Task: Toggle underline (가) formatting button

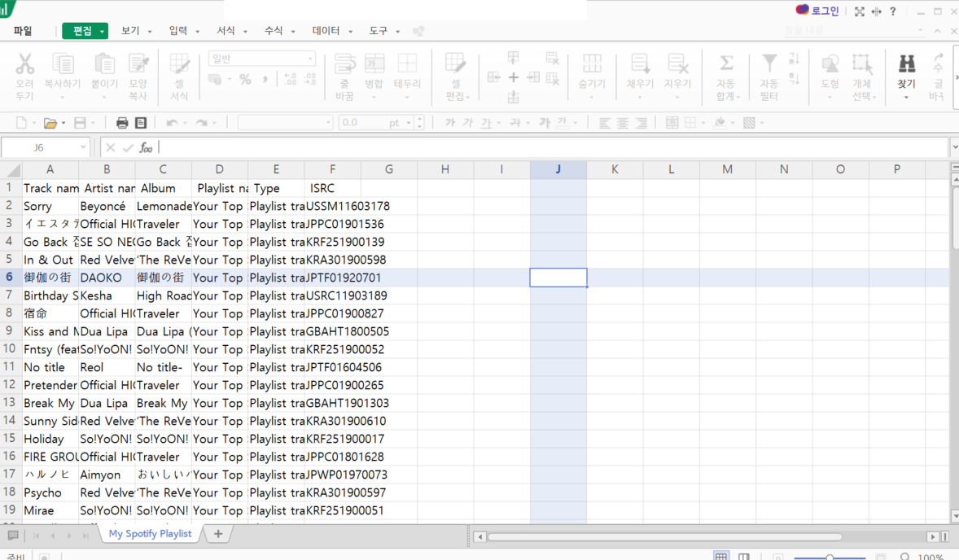Action: (486, 123)
